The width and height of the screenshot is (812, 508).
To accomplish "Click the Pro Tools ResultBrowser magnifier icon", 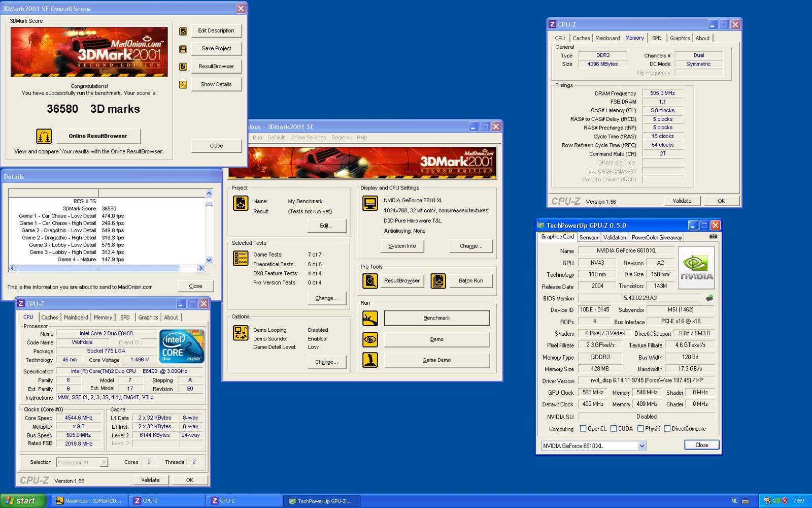I will pos(370,280).
